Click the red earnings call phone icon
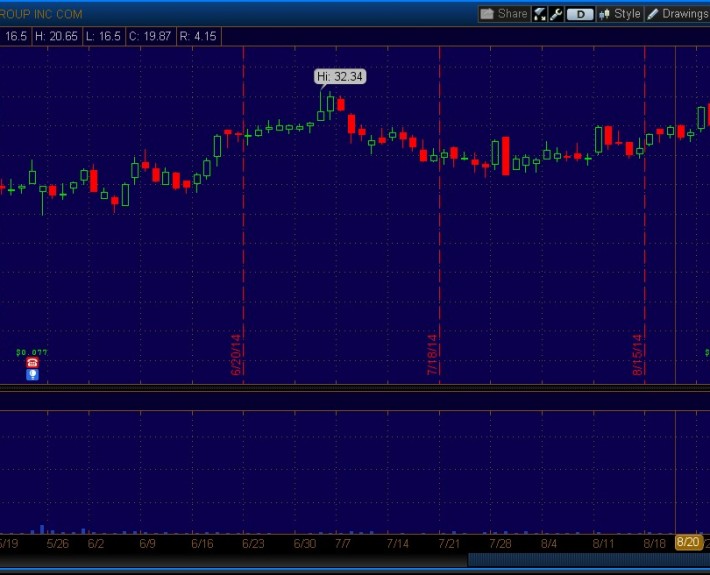Image resolution: width=710 pixels, height=575 pixels. coord(32,363)
